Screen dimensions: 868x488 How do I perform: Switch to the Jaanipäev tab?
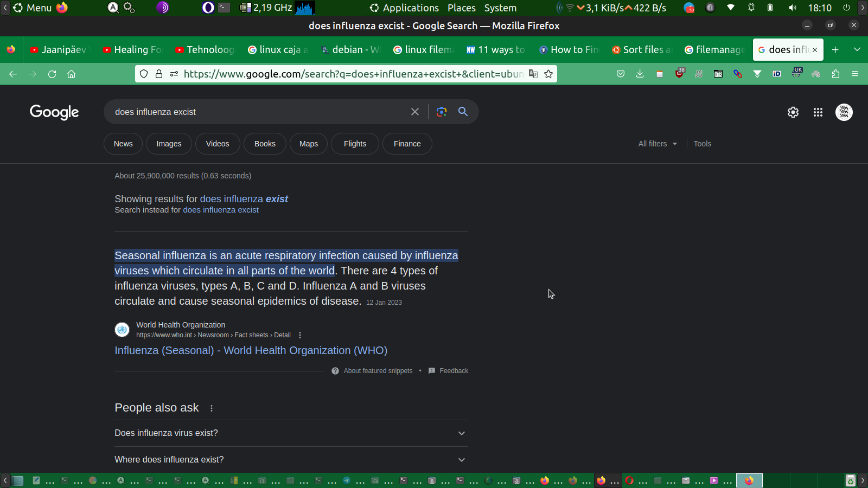pos(59,49)
